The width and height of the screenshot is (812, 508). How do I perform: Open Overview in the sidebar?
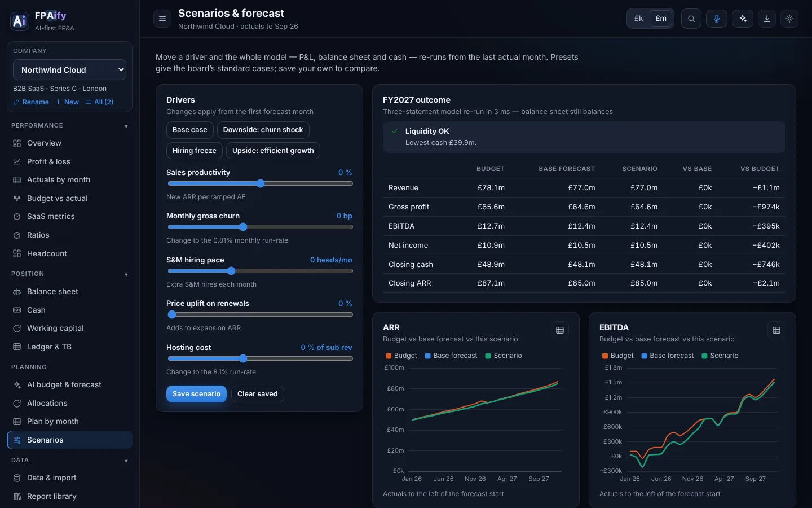tap(69, 143)
